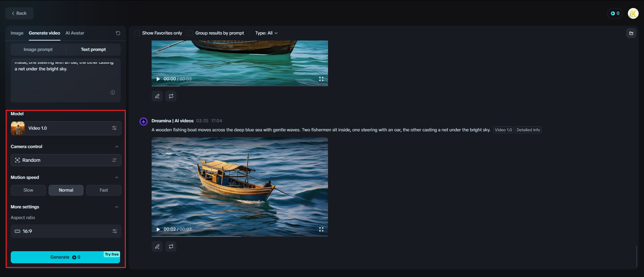Set motion speed to Fast
Viewport: 644px width, 277px height.
pyautogui.click(x=104, y=190)
